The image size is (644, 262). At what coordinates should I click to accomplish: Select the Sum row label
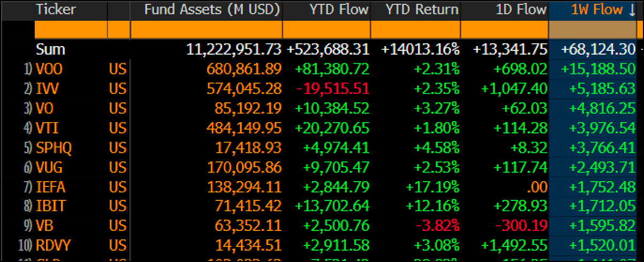click(x=50, y=49)
